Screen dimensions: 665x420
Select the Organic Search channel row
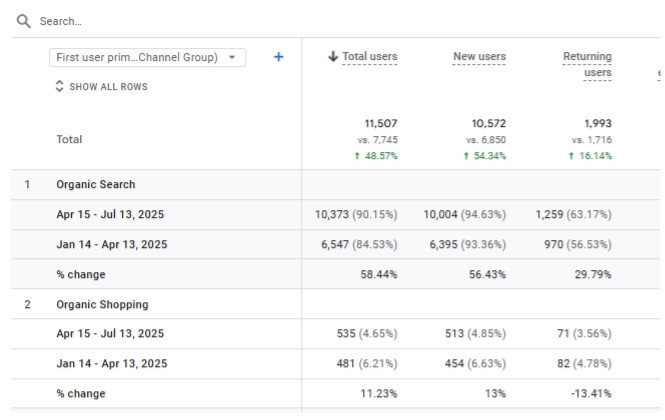pyautogui.click(x=95, y=185)
